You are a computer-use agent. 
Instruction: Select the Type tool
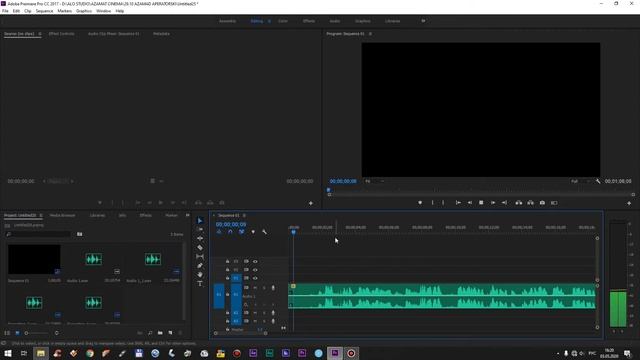point(200,284)
